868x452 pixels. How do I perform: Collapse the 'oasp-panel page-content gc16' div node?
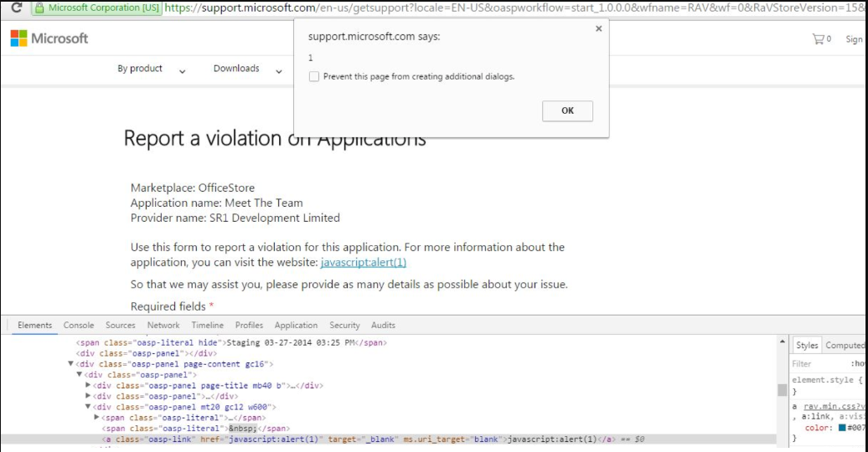pyautogui.click(x=70, y=364)
